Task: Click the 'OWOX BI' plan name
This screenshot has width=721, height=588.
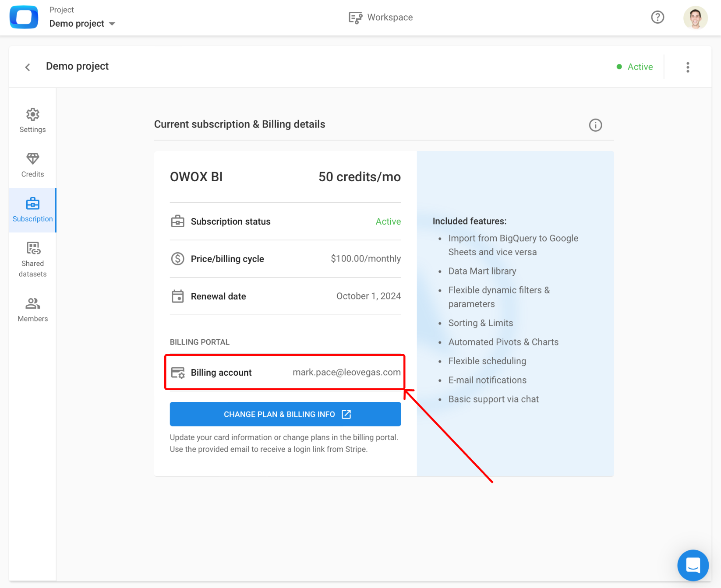Action: click(x=196, y=177)
